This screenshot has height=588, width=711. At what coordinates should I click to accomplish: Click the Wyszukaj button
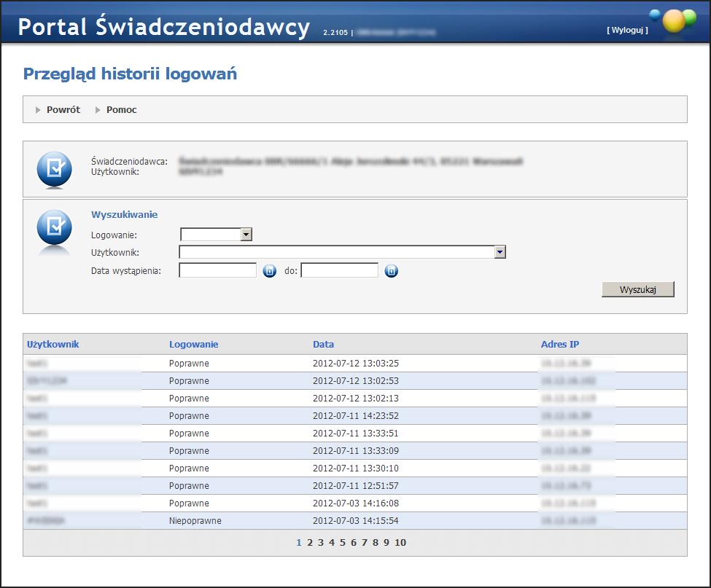coord(637,289)
